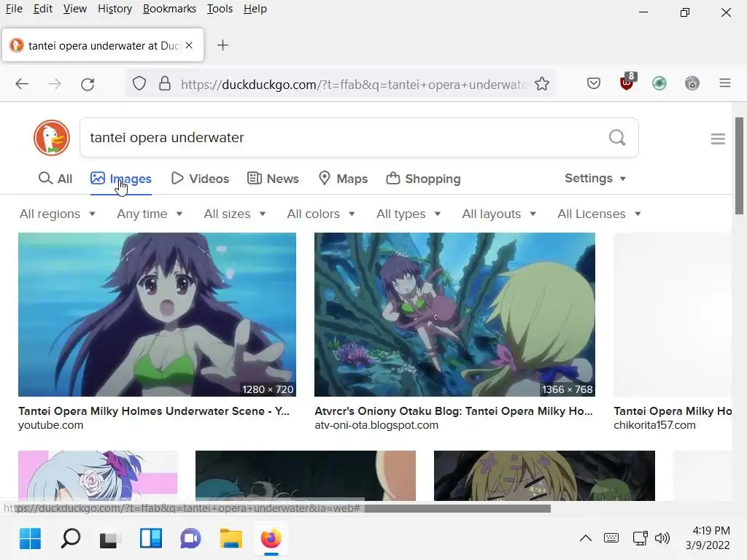This screenshot has height=560, width=747.
Task: Select the Images tab
Action: [121, 179]
